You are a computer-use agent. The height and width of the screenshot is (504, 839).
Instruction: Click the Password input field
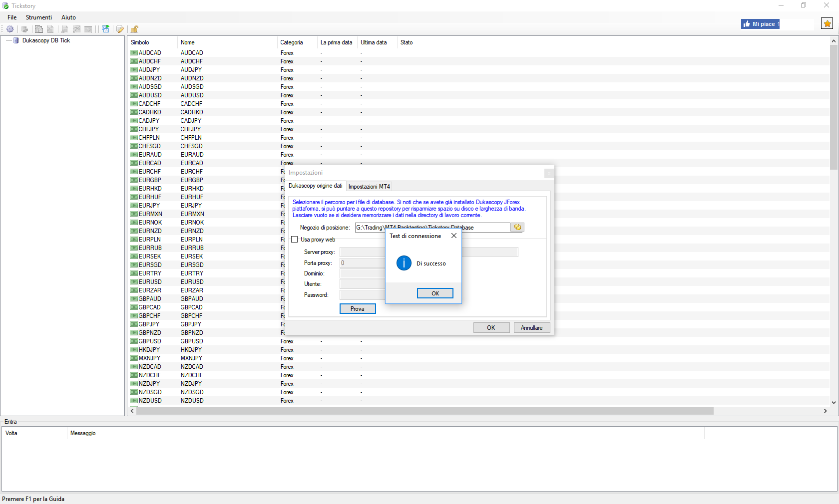point(363,295)
